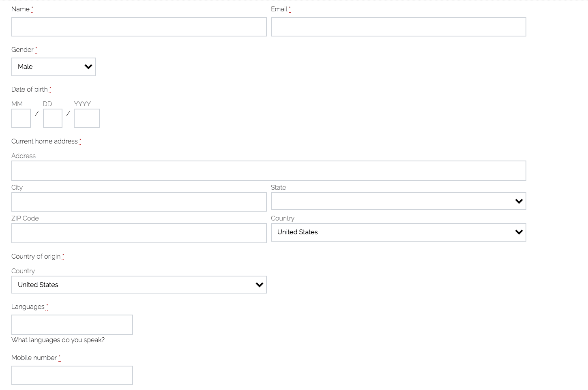Click the ZIP Code input field
The width and height of the screenshot is (588, 390).
139,233
